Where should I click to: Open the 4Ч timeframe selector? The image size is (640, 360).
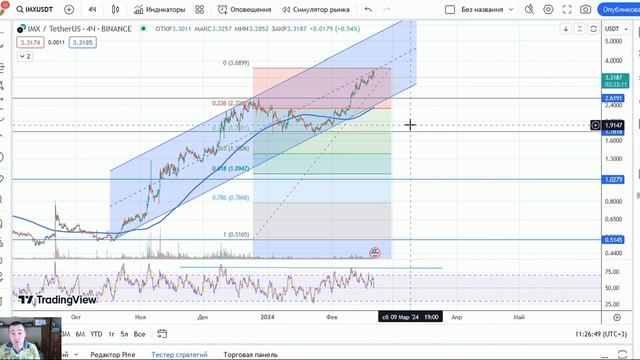click(92, 9)
